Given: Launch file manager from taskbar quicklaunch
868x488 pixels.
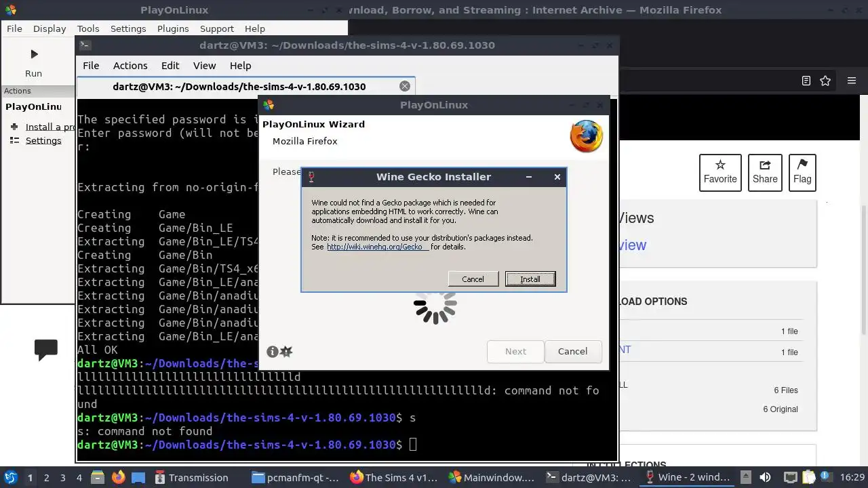Looking at the screenshot, I should (97, 477).
